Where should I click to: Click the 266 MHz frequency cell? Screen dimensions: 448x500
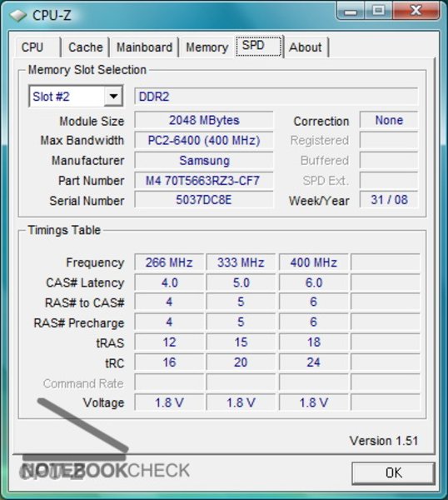click(x=169, y=262)
